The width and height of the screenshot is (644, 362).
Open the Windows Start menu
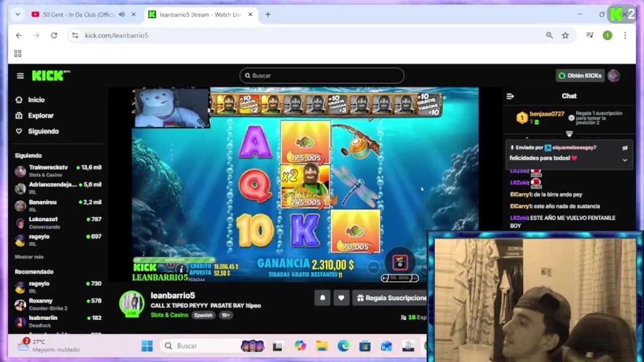147,346
